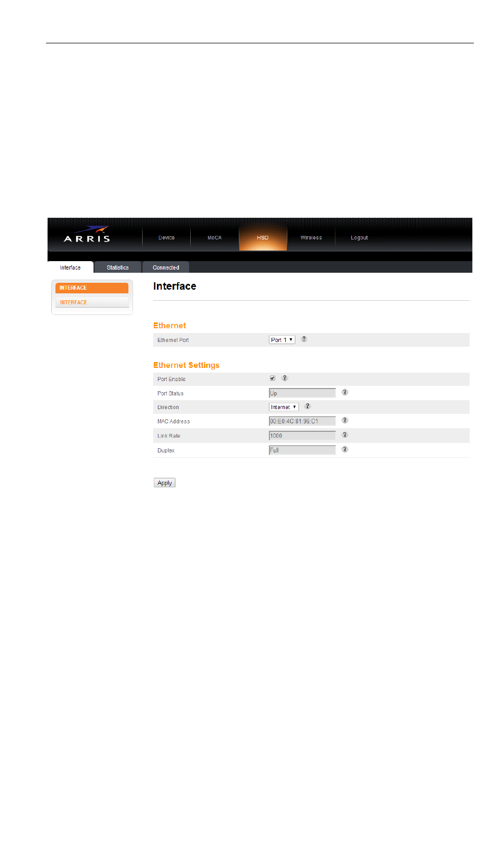Switch to the Statistics tab

click(x=118, y=267)
